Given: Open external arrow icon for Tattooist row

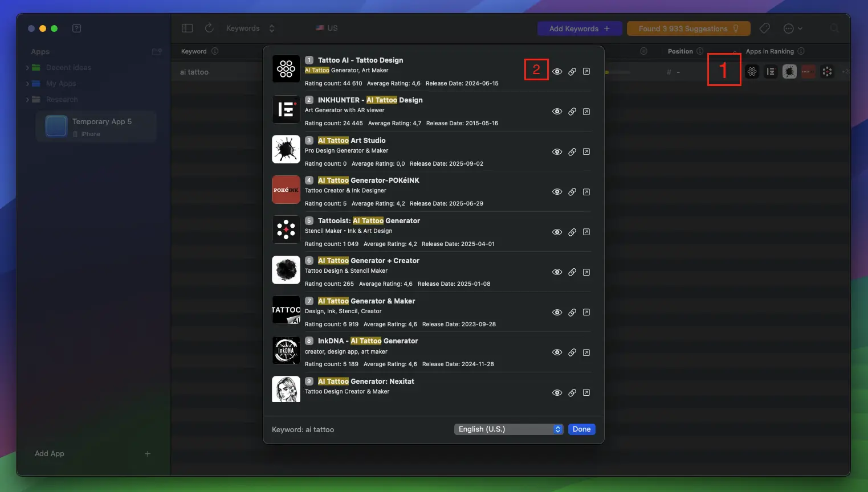Looking at the screenshot, I should [x=586, y=232].
